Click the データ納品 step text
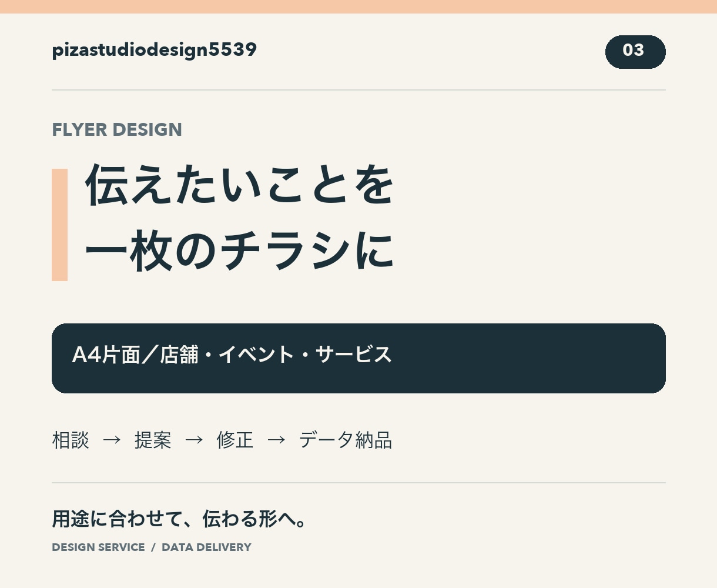 (x=346, y=440)
